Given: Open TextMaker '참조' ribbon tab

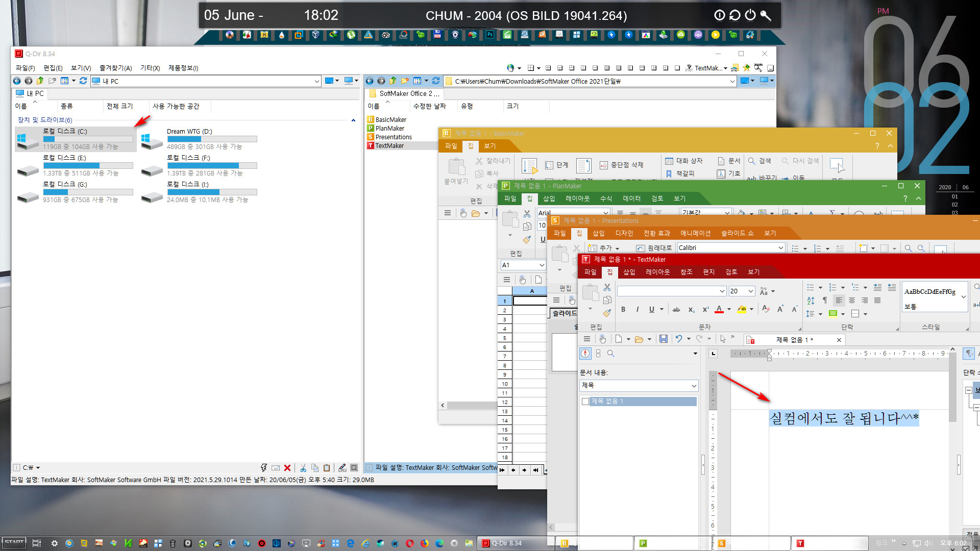Looking at the screenshot, I should [x=686, y=272].
